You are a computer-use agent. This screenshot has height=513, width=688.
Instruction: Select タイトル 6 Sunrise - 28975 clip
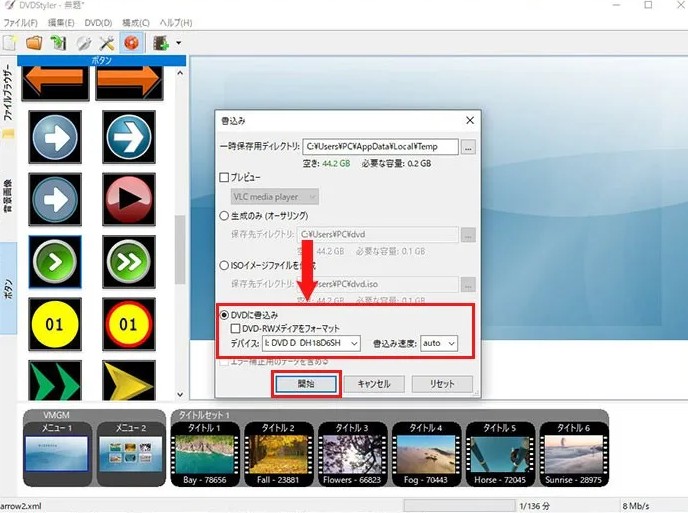click(x=573, y=454)
